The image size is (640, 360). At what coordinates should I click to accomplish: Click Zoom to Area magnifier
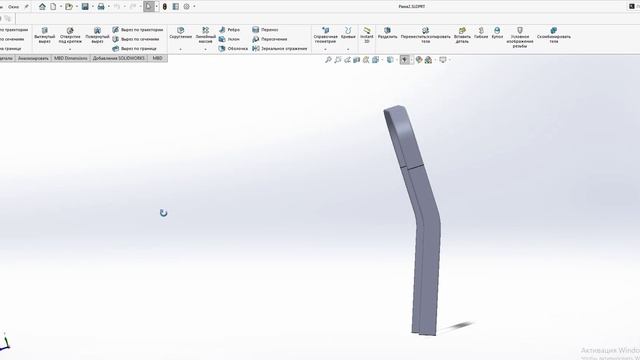pyautogui.click(x=338, y=60)
